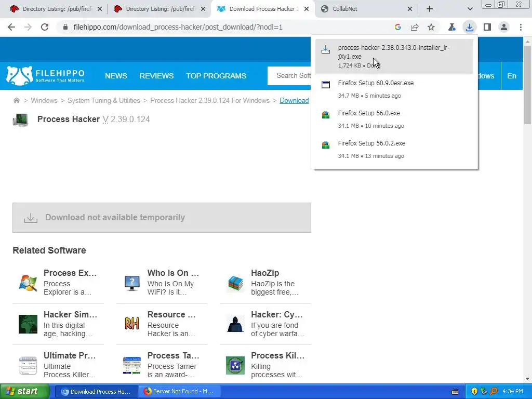This screenshot has height=399, width=532.
Task: Toggle the downloads toolbar icon
Action: pyautogui.click(x=470, y=27)
